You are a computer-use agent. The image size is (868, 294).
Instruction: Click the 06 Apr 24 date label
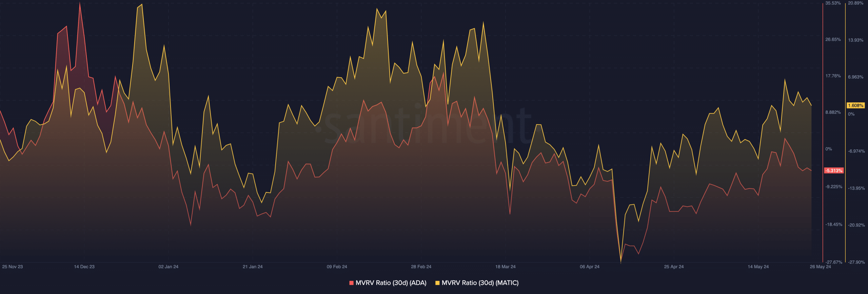coord(590,267)
